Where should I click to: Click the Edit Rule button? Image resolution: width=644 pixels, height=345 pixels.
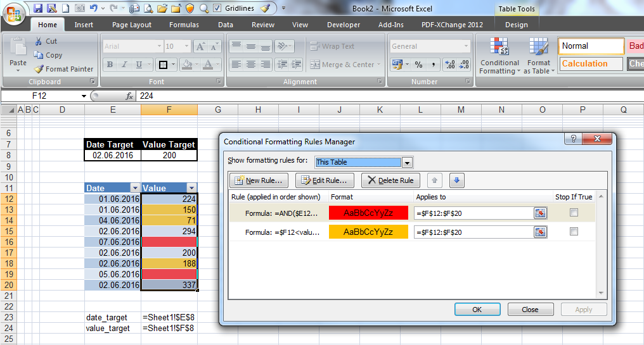pyautogui.click(x=324, y=180)
